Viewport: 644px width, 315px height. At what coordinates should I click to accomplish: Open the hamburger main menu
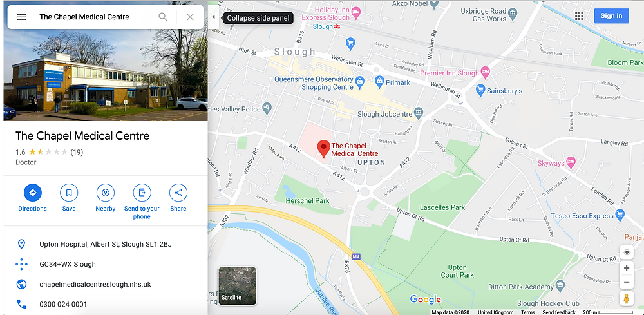(x=21, y=17)
